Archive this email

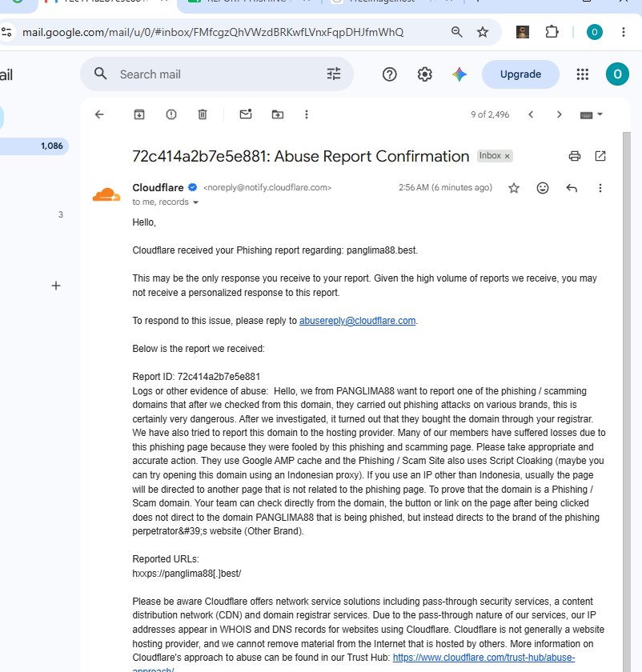[139, 114]
